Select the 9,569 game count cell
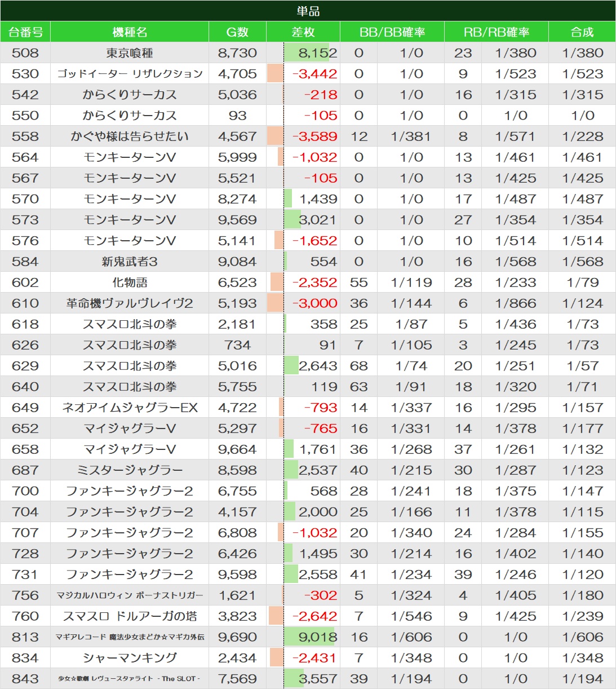This screenshot has height=689, width=616. click(x=237, y=220)
